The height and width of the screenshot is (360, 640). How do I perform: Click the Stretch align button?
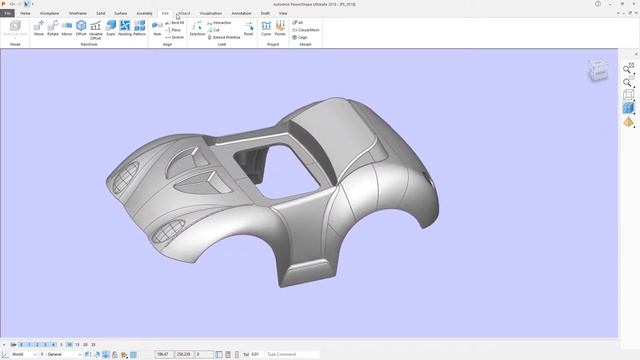click(175, 37)
